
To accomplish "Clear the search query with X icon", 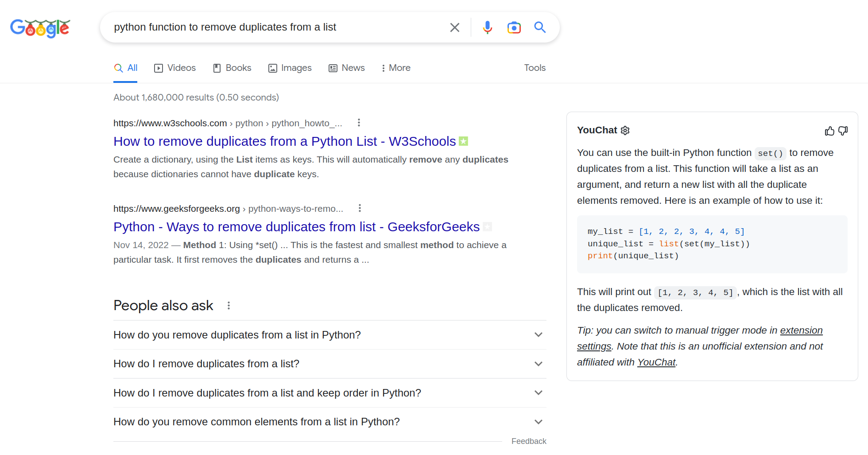I will pyautogui.click(x=454, y=27).
